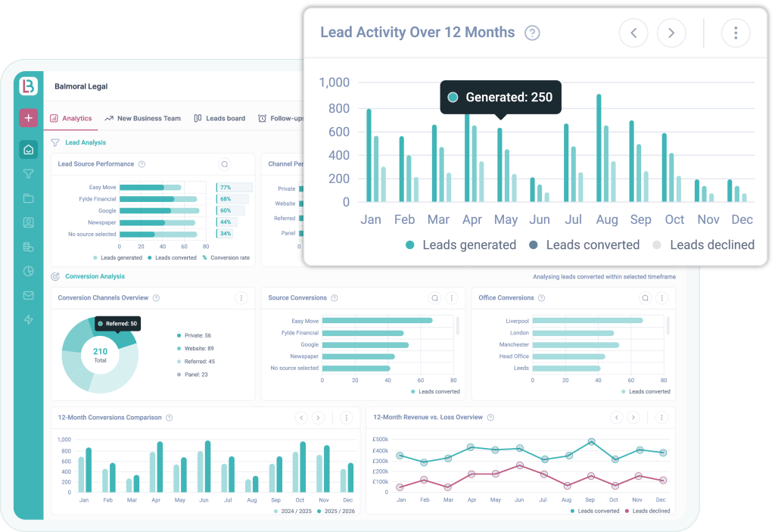Open three-dot menu on Office Conversions card
The height and width of the screenshot is (532, 775).
661,298
